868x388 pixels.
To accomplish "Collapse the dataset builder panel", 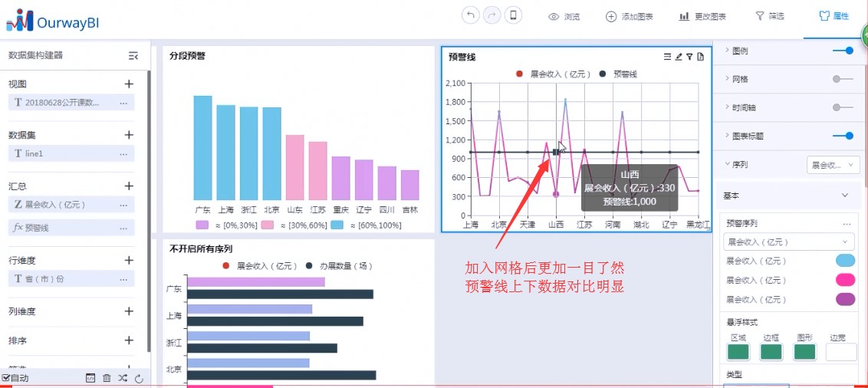I will pyautogui.click(x=133, y=55).
